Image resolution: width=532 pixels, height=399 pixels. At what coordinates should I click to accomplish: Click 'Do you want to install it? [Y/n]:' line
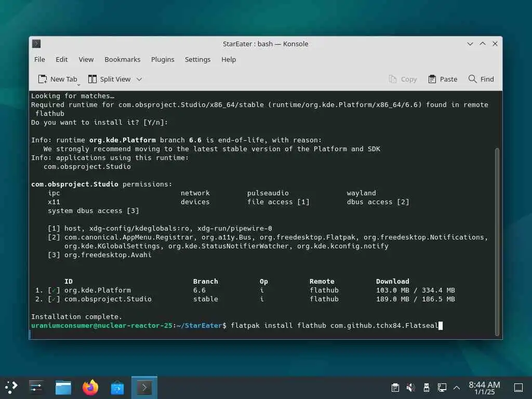pos(99,123)
